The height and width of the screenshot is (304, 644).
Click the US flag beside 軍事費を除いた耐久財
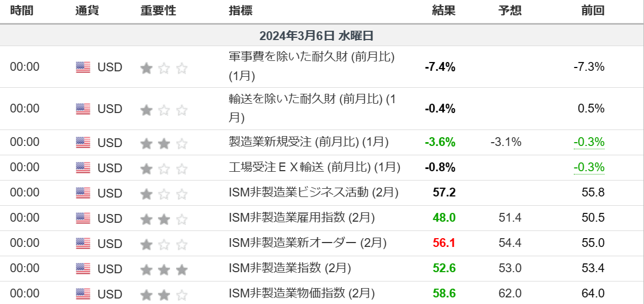pos(83,67)
